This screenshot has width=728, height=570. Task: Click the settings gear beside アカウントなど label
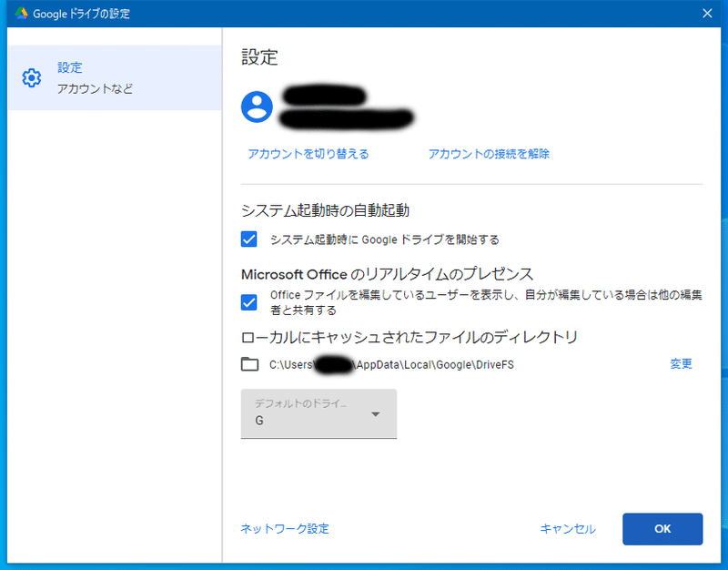tap(33, 77)
